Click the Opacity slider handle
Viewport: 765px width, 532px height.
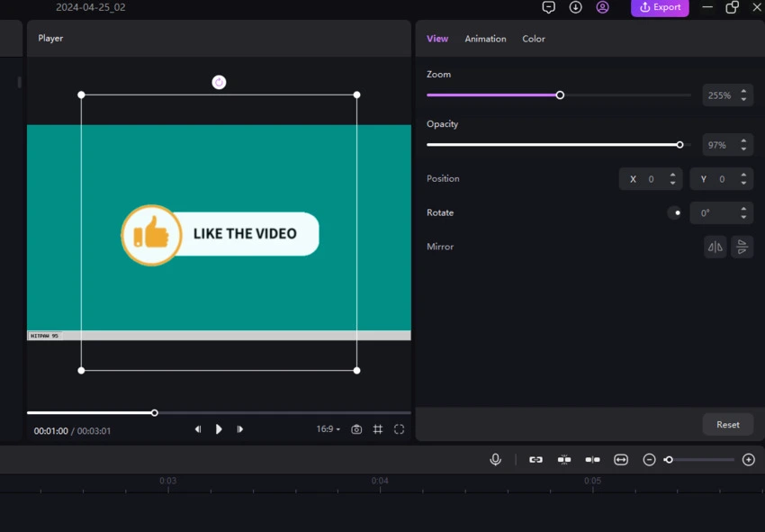coord(679,144)
